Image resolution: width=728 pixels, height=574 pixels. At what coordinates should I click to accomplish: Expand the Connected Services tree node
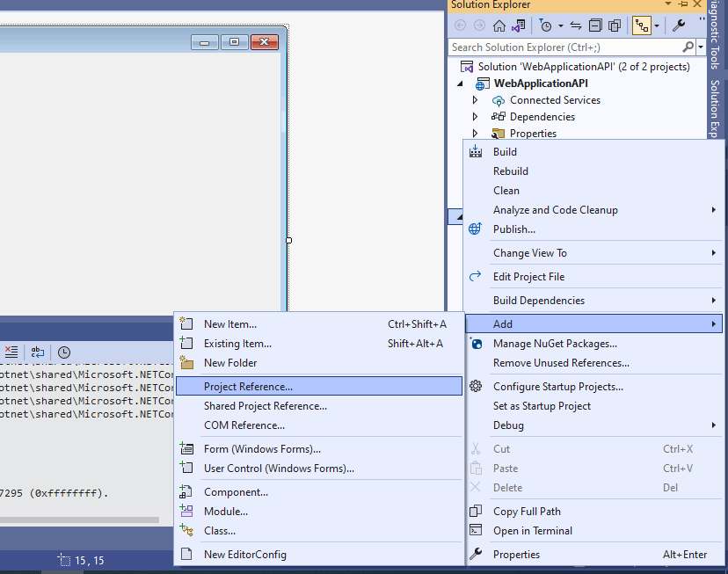(x=476, y=100)
